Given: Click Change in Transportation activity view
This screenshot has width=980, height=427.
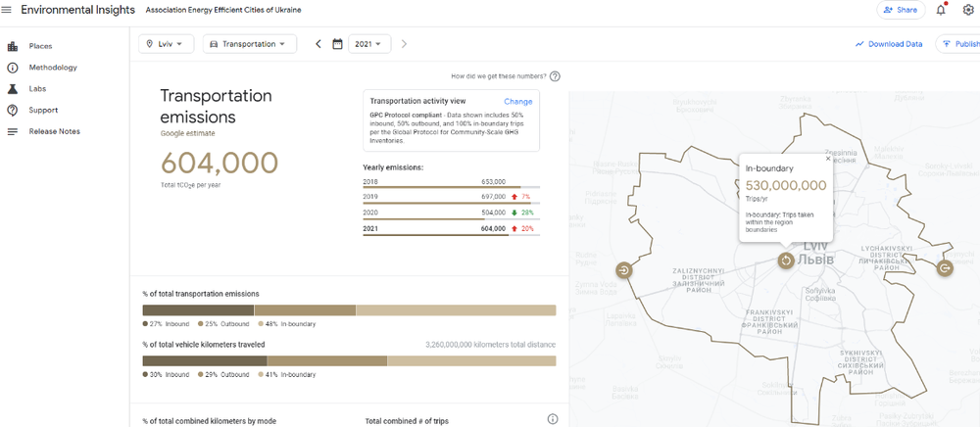Looking at the screenshot, I should tap(517, 101).
